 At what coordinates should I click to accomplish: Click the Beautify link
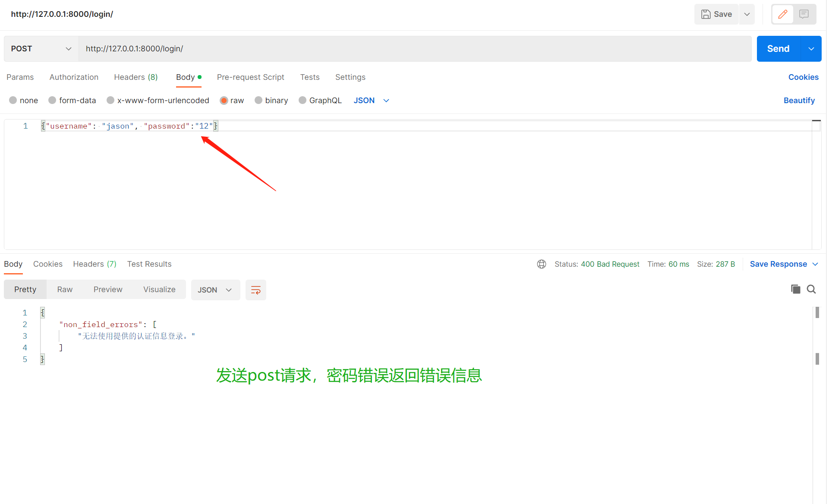tap(799, 101)
